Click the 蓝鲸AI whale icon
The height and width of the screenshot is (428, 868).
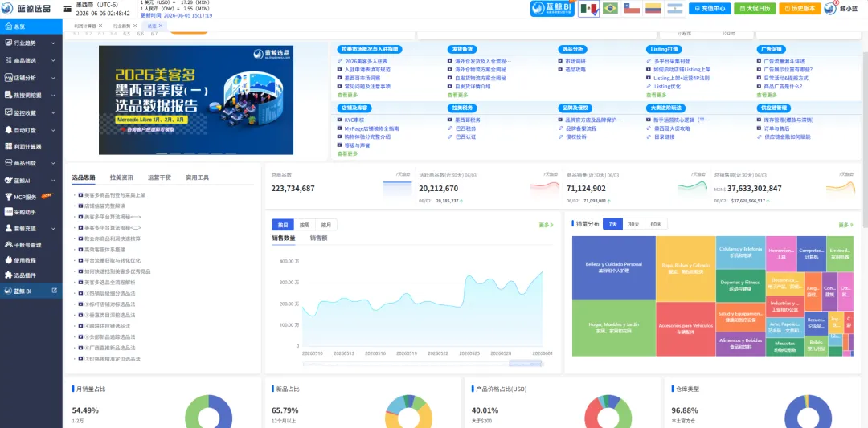8,180
